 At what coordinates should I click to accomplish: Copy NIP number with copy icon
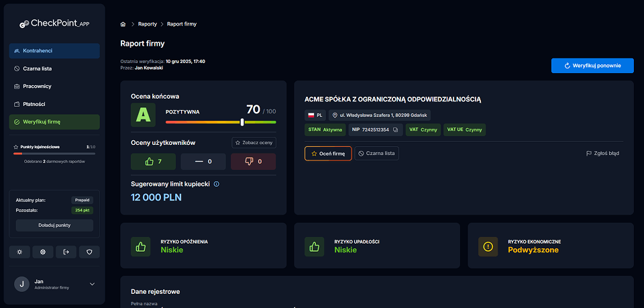396,130
